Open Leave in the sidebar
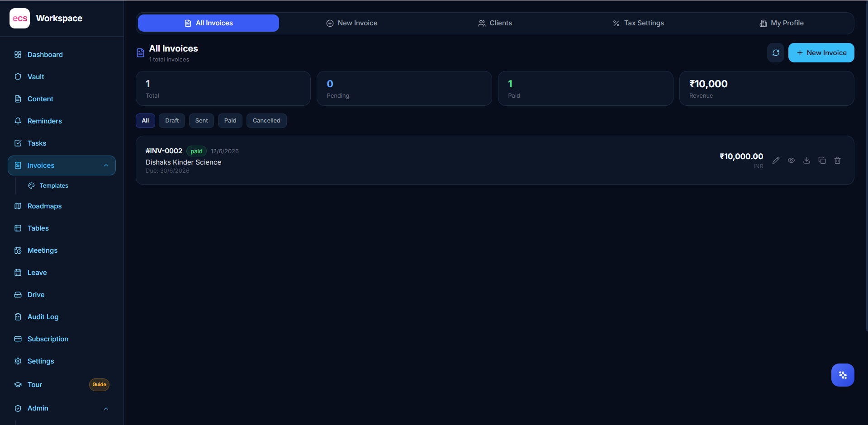The width and height of the screenshot is (868, 425). tap(62, 273)
